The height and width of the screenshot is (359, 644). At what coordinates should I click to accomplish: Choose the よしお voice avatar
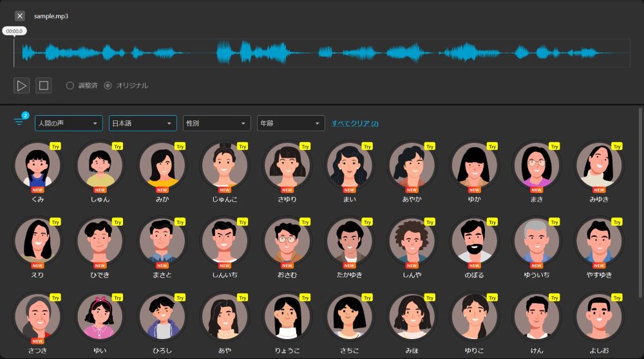[599, 316]
